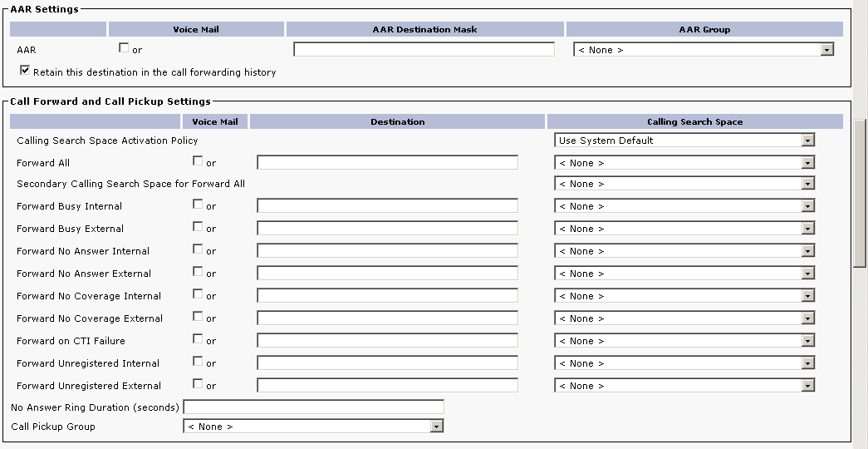The width and height of the screenshot is (868, 449).
Task: Click Forward No Coverage Internal destination field
Action: coord(387,296)
